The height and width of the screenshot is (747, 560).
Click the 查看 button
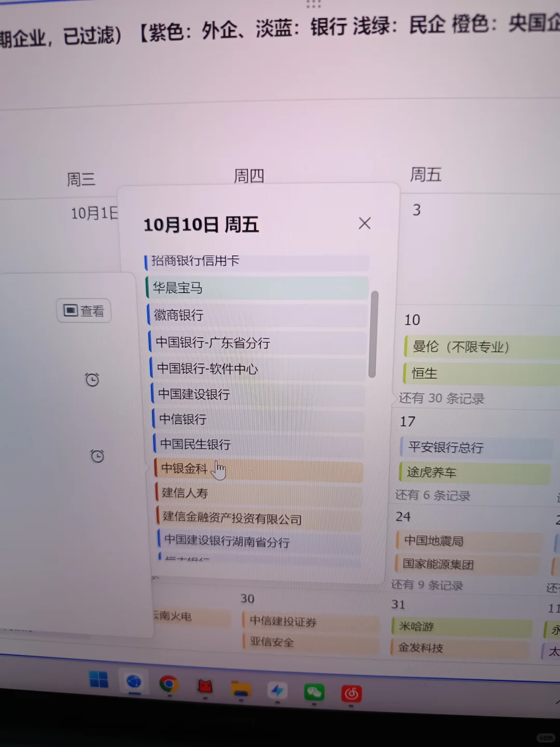[x=84, y=311]
